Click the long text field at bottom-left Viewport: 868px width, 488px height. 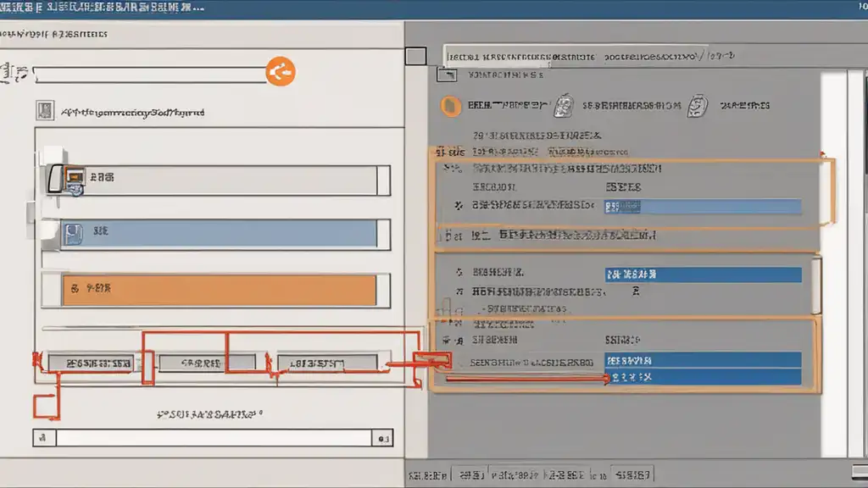tap(213, 438)
